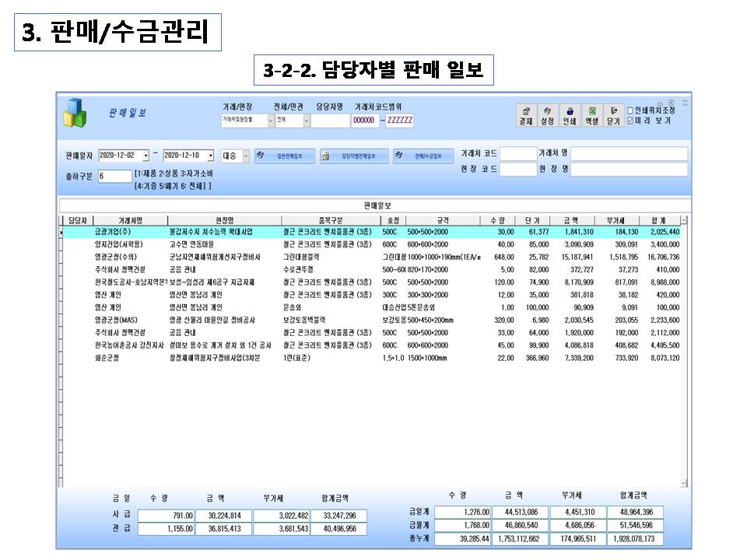Enable the 인쇄위치조정 checkbox

coord(631,110)
